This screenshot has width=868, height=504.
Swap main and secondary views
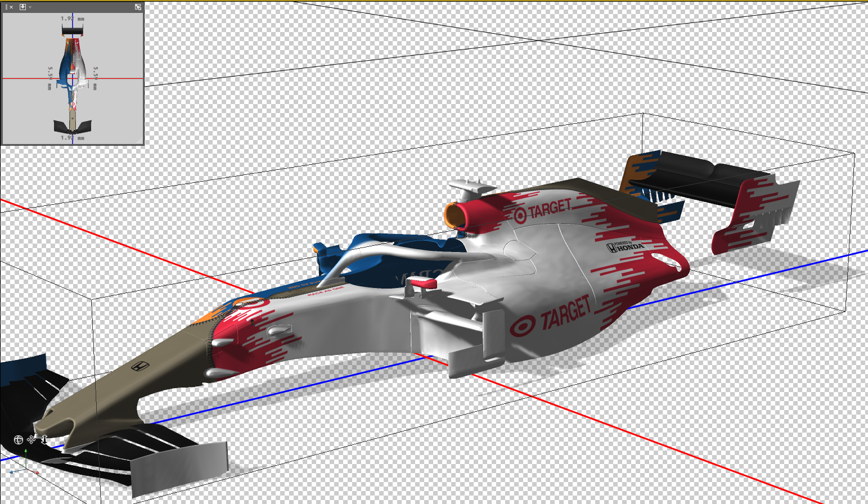[138, 7]
